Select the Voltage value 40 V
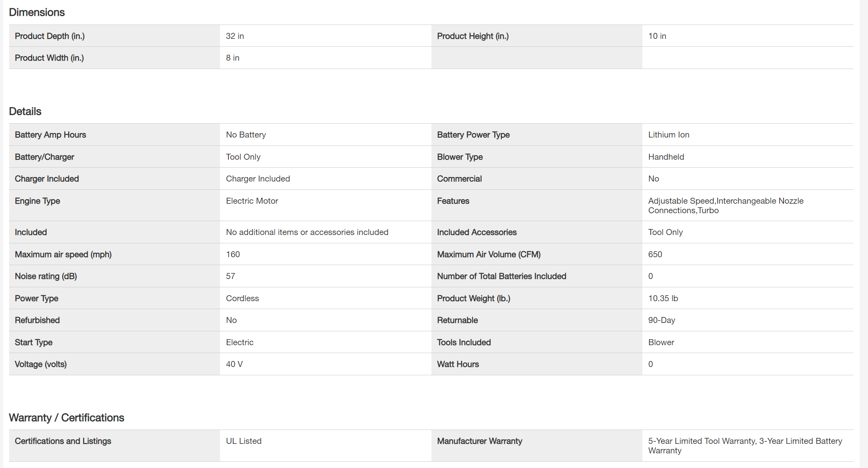Viewport: 868px width, 468px height. [234, 364]
